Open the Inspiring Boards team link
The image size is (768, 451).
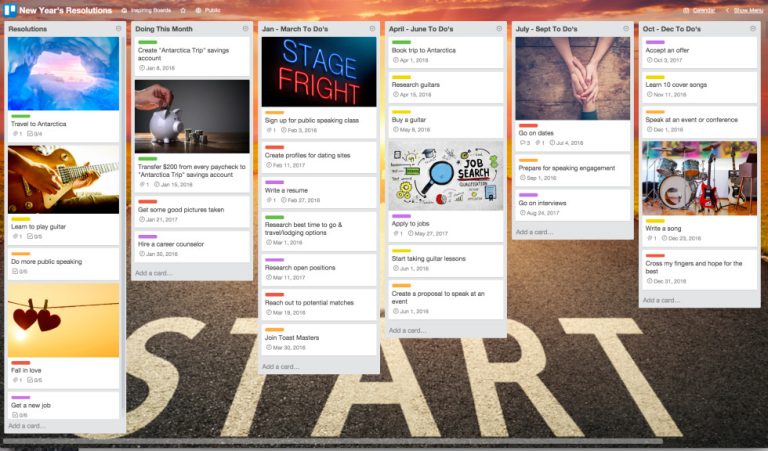pos(146,10)
